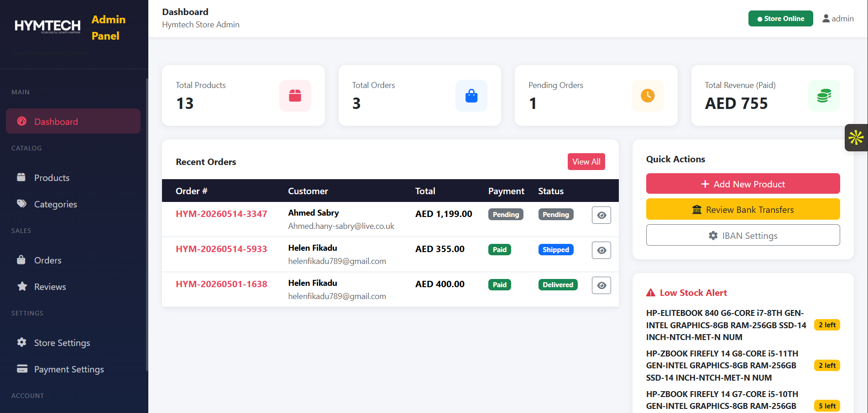This screenshot has height=413, width=868.
Task: Open Store Settings in sidebar menu
Action: point(73,342)
